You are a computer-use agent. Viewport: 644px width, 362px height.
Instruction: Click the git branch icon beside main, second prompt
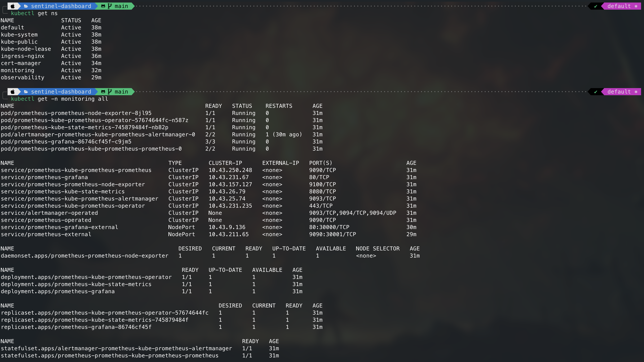(110, 92)
